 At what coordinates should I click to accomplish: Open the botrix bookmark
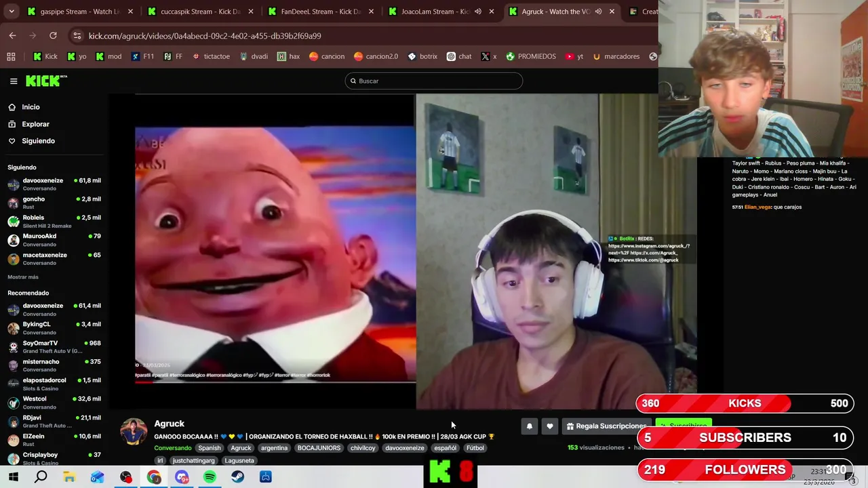[x=422, y=56]
